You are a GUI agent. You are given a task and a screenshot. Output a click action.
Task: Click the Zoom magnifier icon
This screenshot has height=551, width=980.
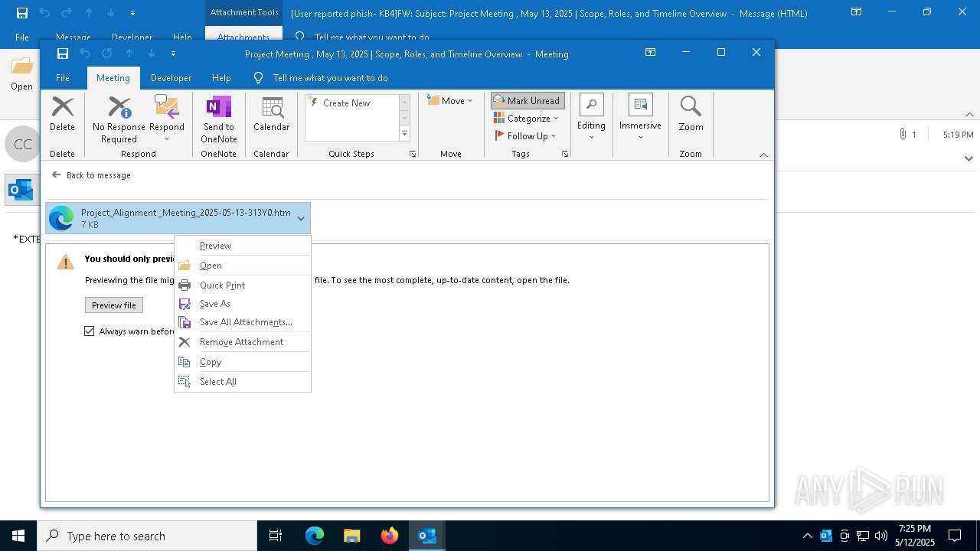point(691,114)
